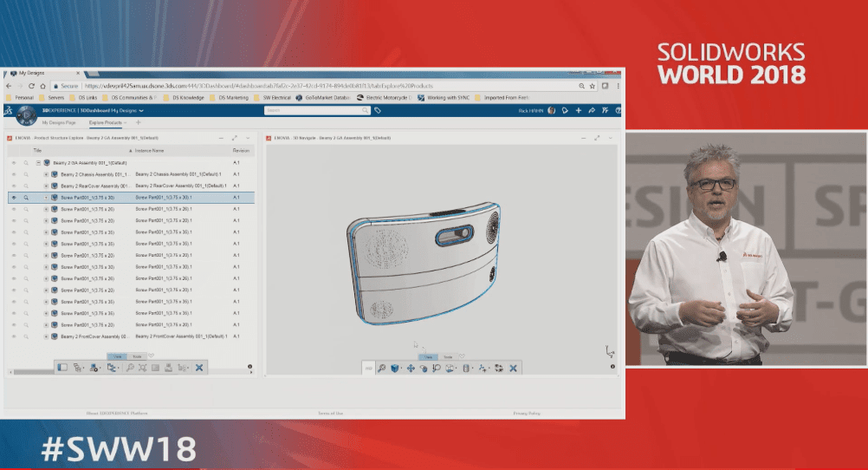
Task: Open About 3DEXPERIENCE Platform link
Action: pos(117,414)
